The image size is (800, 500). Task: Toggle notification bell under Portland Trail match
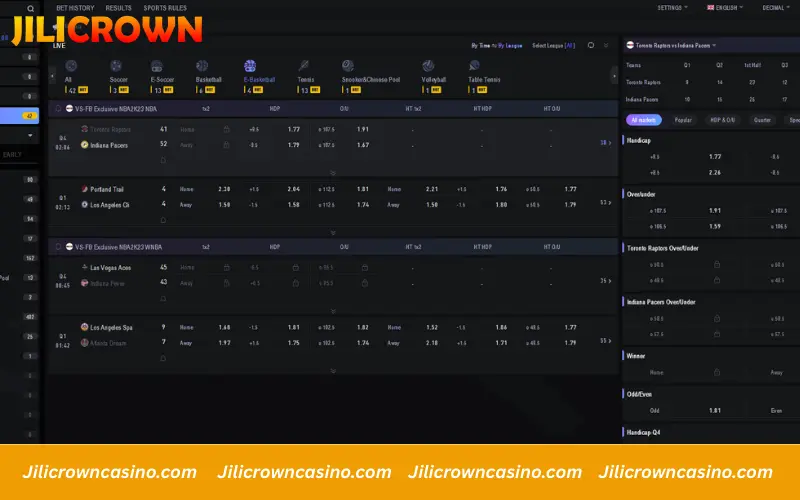[163, 219]
